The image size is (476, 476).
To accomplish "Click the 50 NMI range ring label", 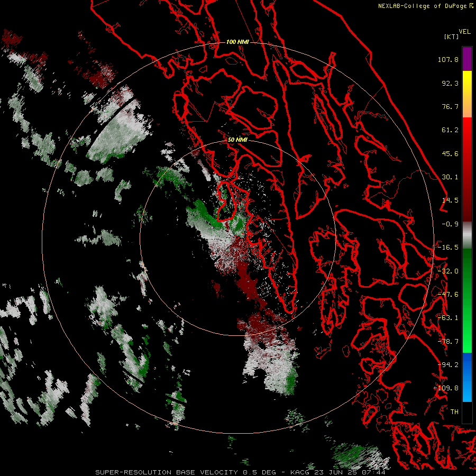I will click(x=237, y=140).
